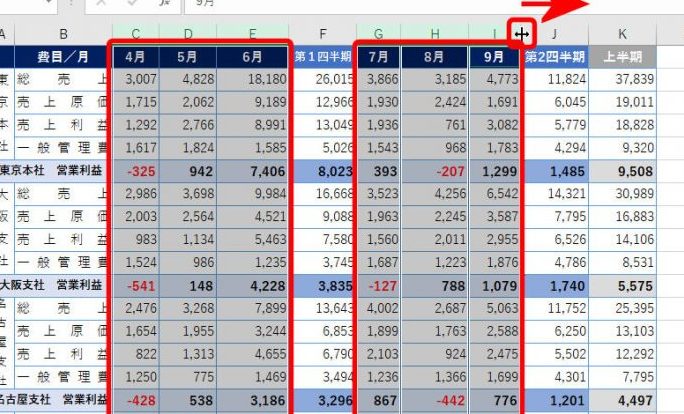Select column E header
The height and width of the screenshot is (414, 684).
tap(253, 34)
